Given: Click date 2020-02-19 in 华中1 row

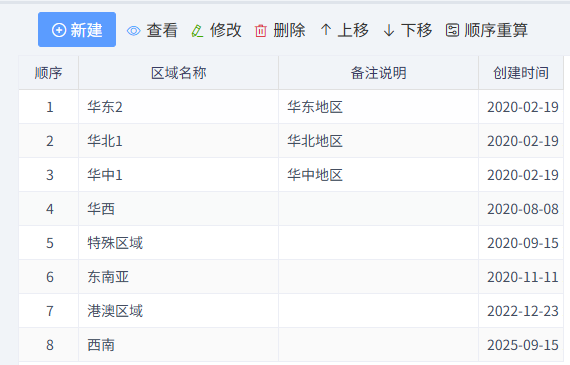Looking at the screenshot, I should (x=523, y=175).
